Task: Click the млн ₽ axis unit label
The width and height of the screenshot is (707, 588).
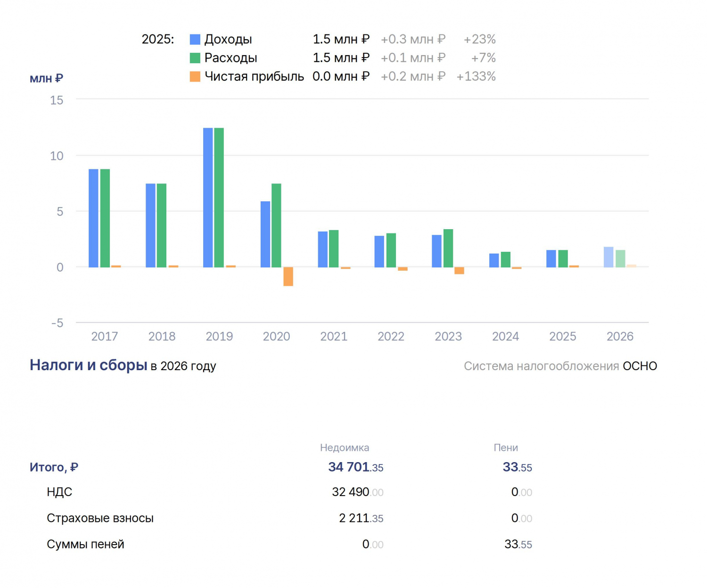Action: pos(46,78)
